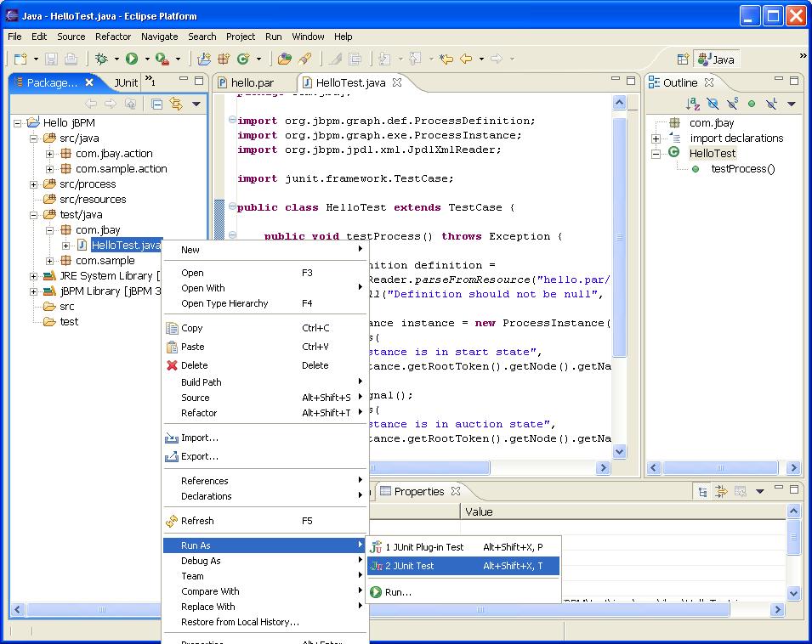The width and height of the screenshot is (812, 644).
Task: Click the Search flashlight toolbar icon
Action: pos(305,59)
